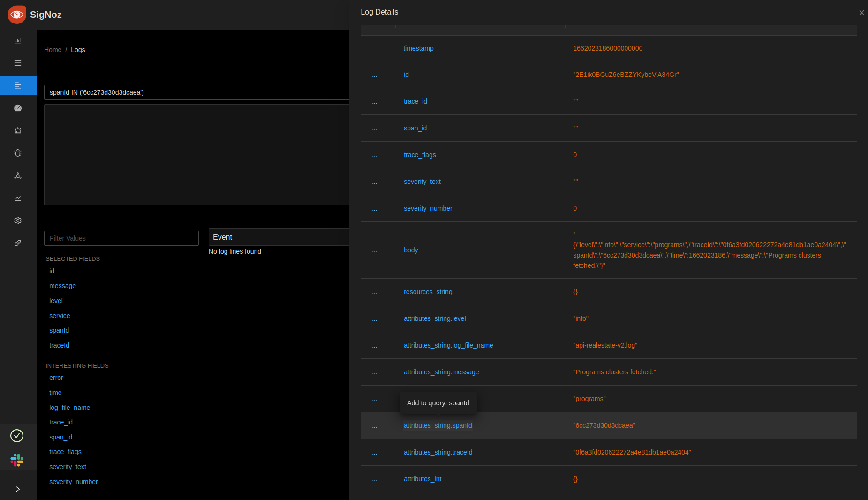This screenshot has height=500, width=868.
Task: Switch to the Event tab
Action: (x=223, y=237)
